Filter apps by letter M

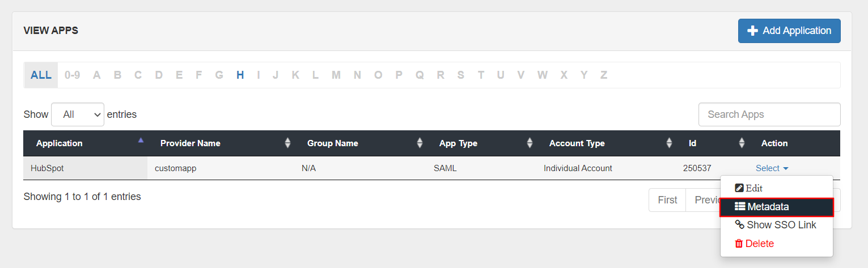[x=336, y=75]
